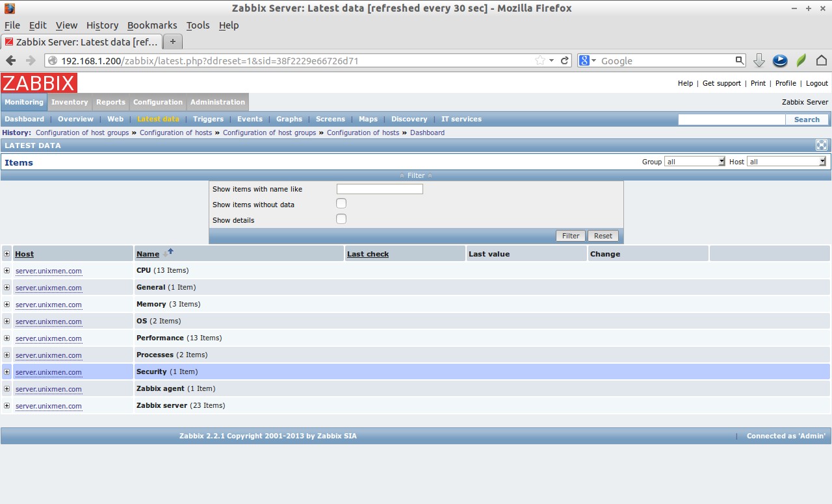The height and width of the screenshot is (504, 832).
Task: Click the Firefox icon in title bar
Action: [x=9, y=8]
